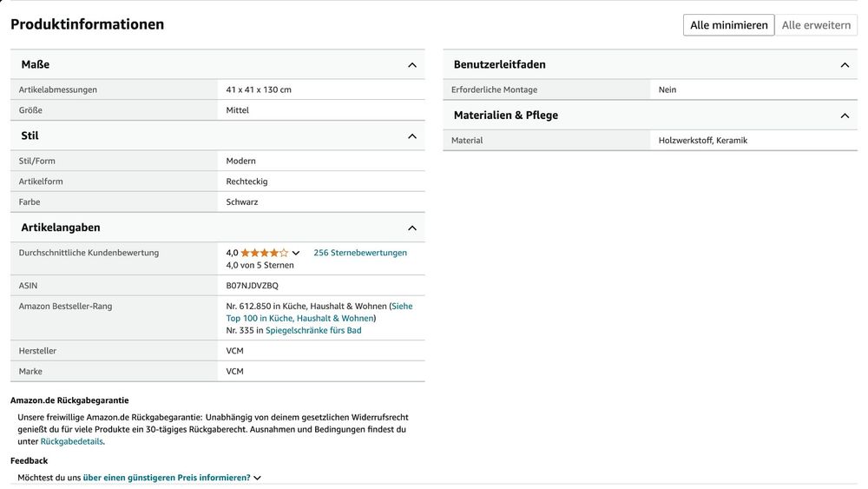
Task: Select the ASIN value B07NJDVZBQ
Action: [x=252, y=285]
